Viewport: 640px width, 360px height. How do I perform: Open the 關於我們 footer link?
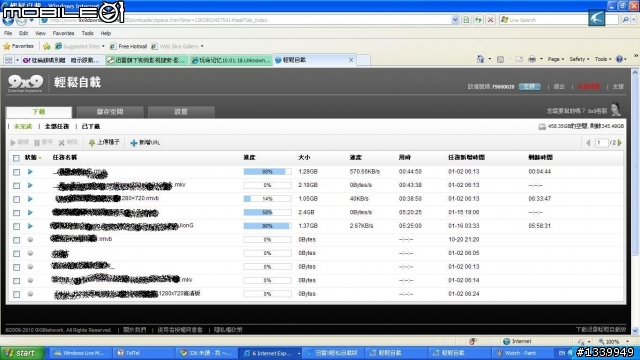coord(135,330)
